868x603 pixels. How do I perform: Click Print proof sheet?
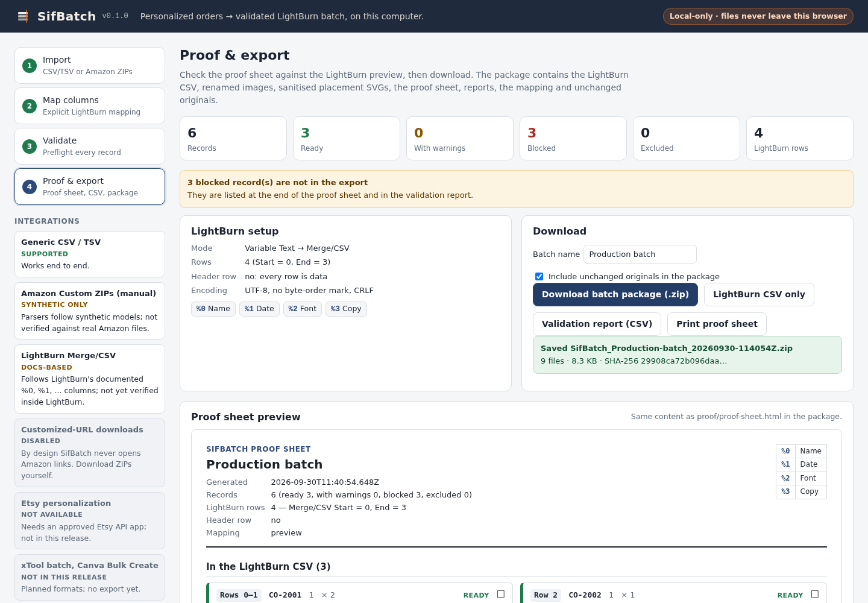coord(717,324)
